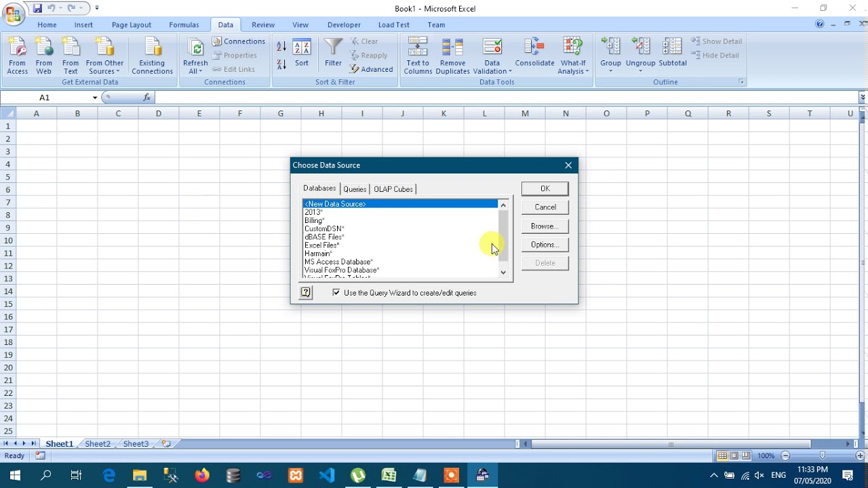Click the Zoom Out minus button
The image size is (868, 488).
pyautogui.click(x=785, y=456)
